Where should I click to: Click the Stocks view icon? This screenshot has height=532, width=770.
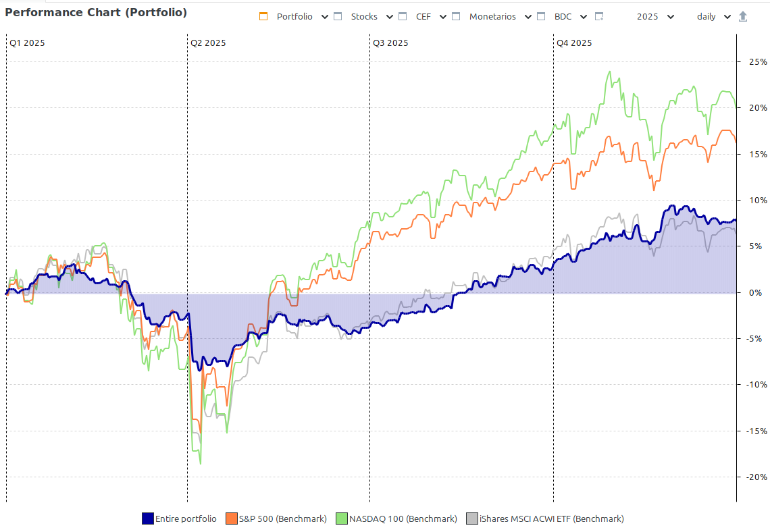point(338,17)
